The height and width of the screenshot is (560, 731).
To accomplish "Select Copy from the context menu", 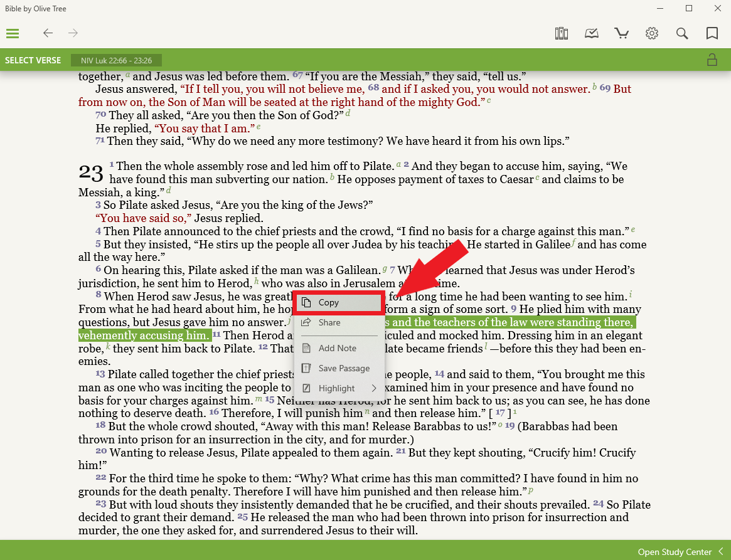I will coord(339,302).
